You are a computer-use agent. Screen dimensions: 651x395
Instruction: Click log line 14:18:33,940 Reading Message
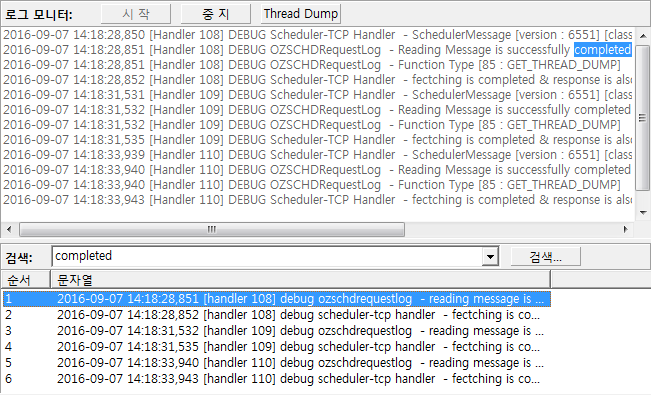[318, 169]
